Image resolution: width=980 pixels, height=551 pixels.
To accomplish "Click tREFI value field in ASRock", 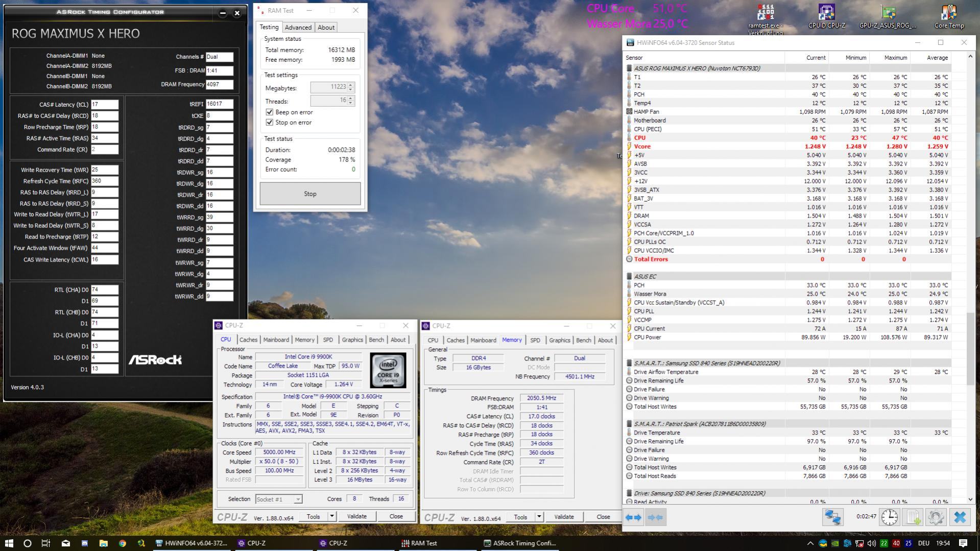I will click(x=220, y=104).
